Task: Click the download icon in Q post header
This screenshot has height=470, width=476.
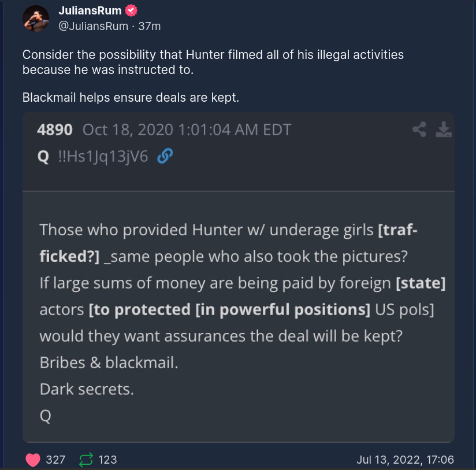Action: 443,129
